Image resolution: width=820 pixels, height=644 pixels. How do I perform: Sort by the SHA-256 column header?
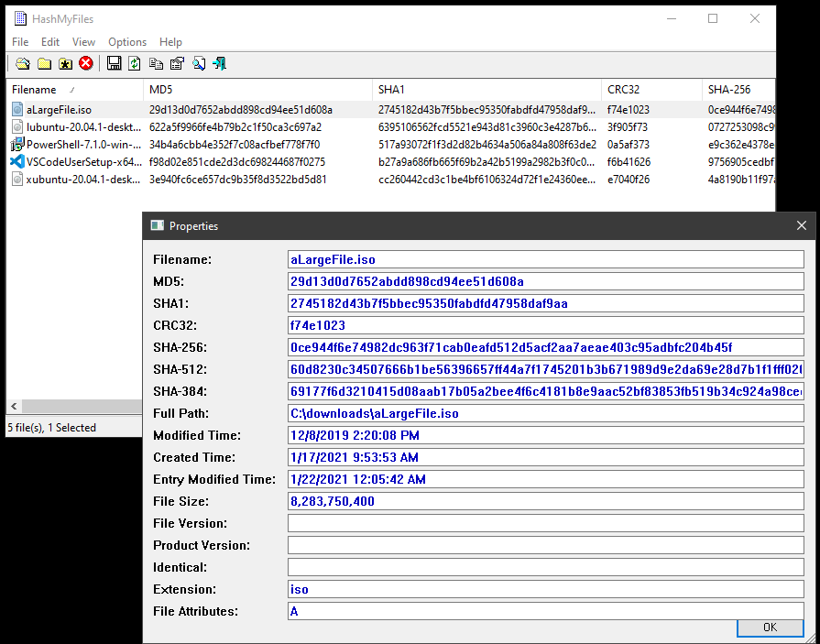739,90
